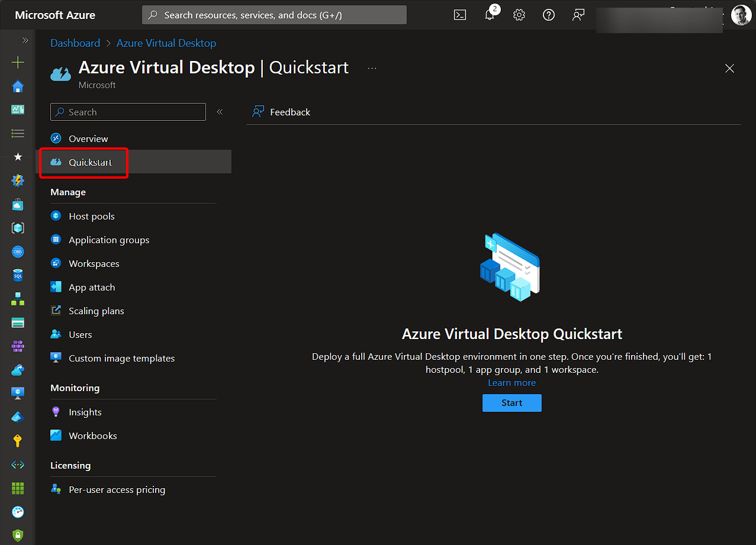
Task: Follow the Learn more link
Action: point(512,383)
